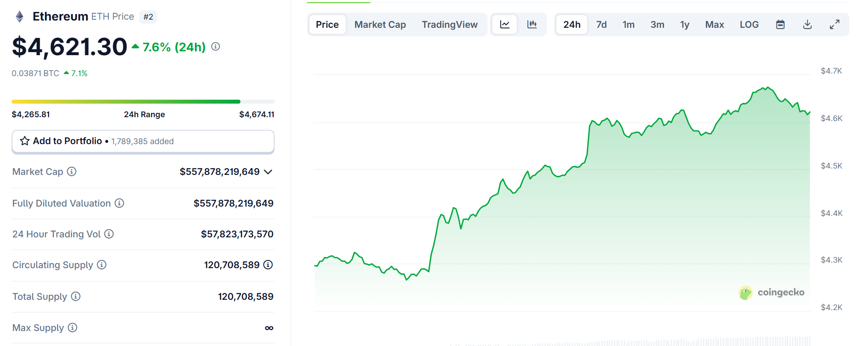868x346 pixels.
Task: Select the Market Cap chart tab
Action: pyautogui.click(x=380, y=24)
